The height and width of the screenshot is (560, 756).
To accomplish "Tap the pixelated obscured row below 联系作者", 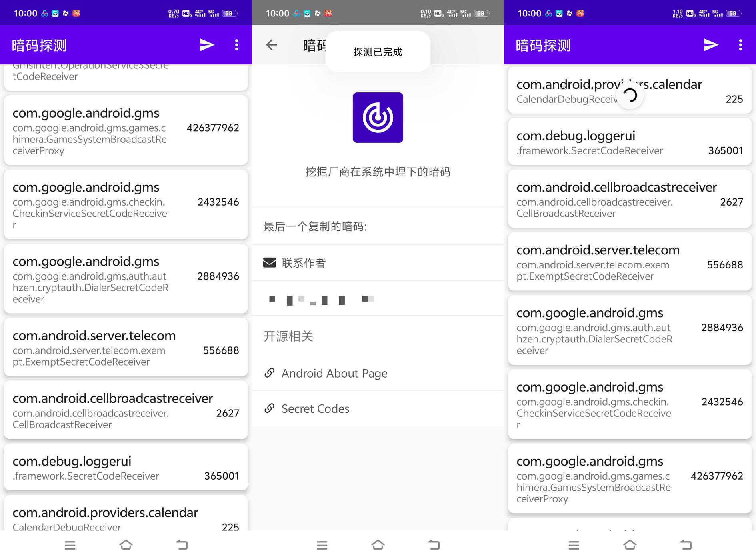I will click(x=378, y=298).
